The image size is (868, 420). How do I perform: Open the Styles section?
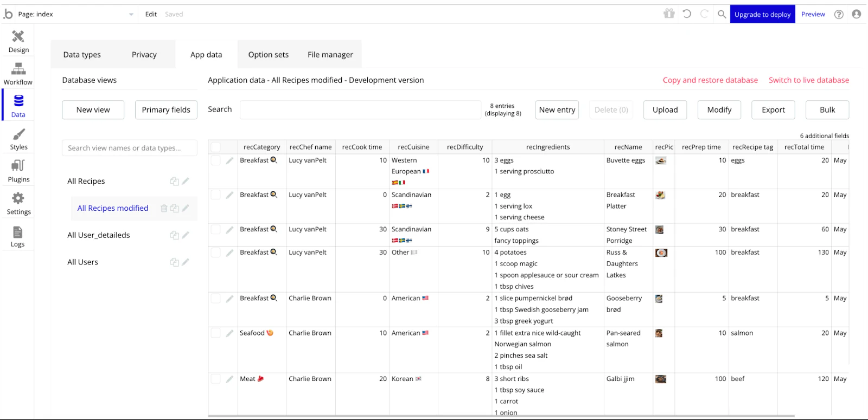(x=18, y=139)
